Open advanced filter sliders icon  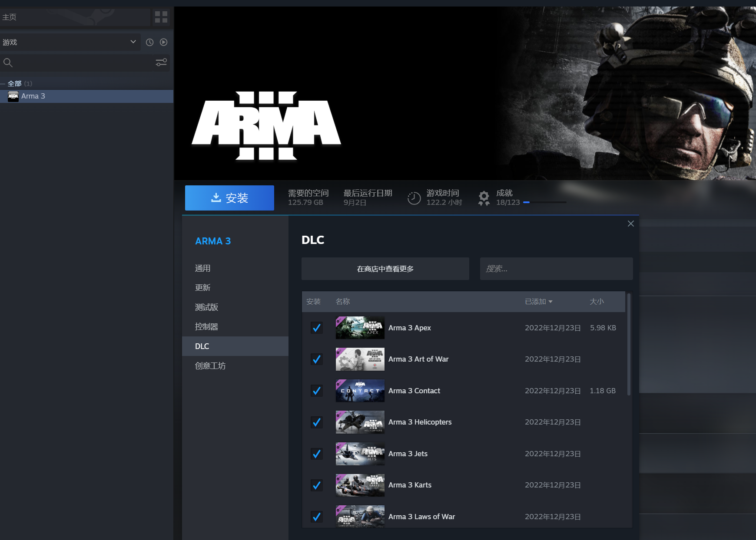click(x=161, y=63)
